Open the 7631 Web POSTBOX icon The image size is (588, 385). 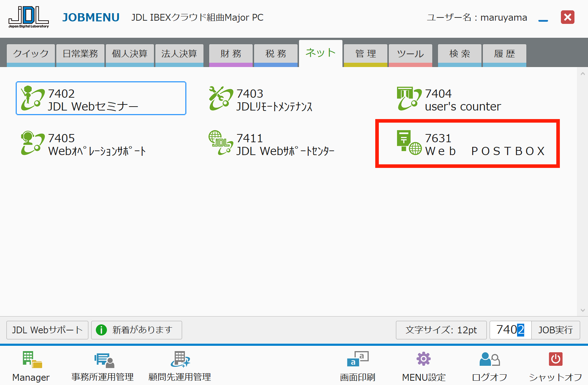coord(409,143)
